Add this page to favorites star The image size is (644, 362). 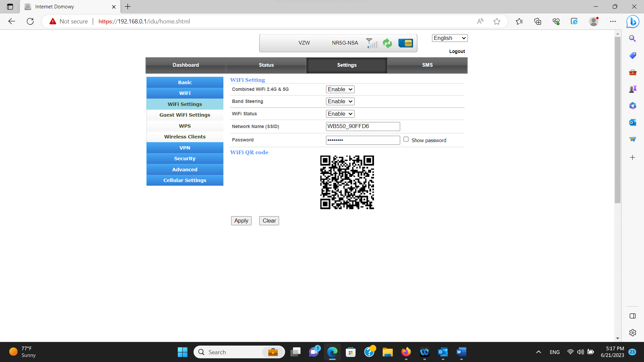pyautogui.click(x=497, y=21)
